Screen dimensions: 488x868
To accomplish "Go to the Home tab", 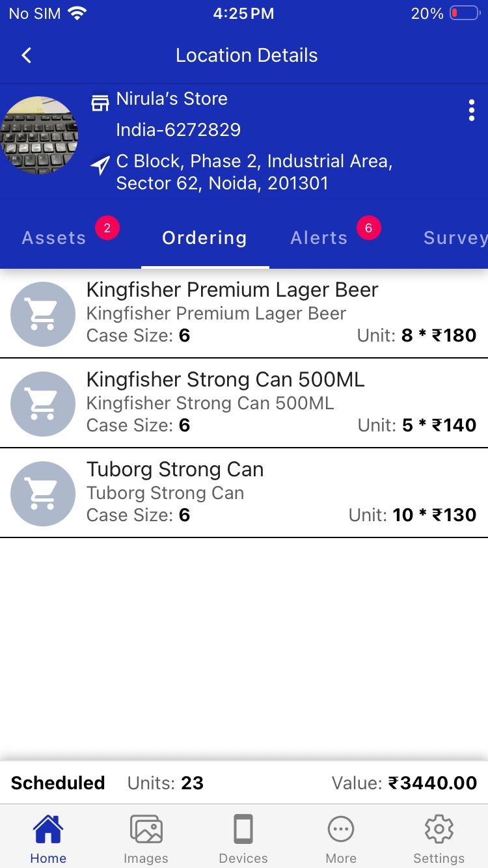I will coord(48,838).
